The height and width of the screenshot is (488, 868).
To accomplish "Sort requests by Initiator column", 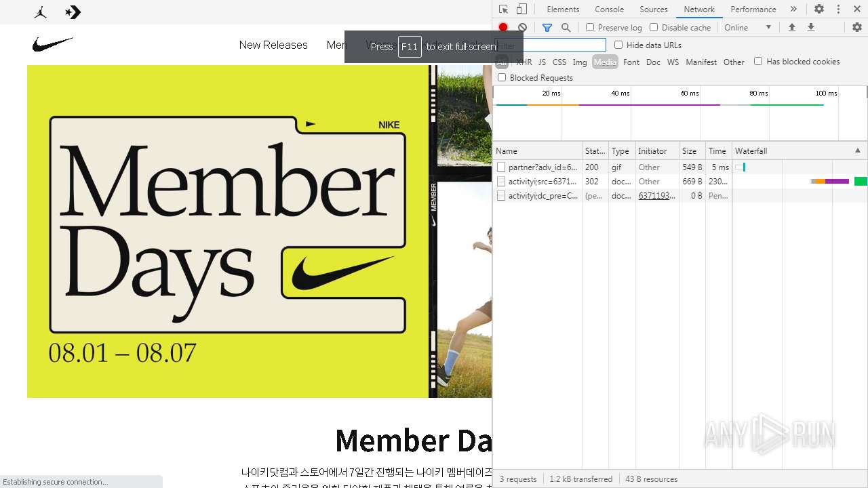I will pyautogui.click(x=657, y=150).
